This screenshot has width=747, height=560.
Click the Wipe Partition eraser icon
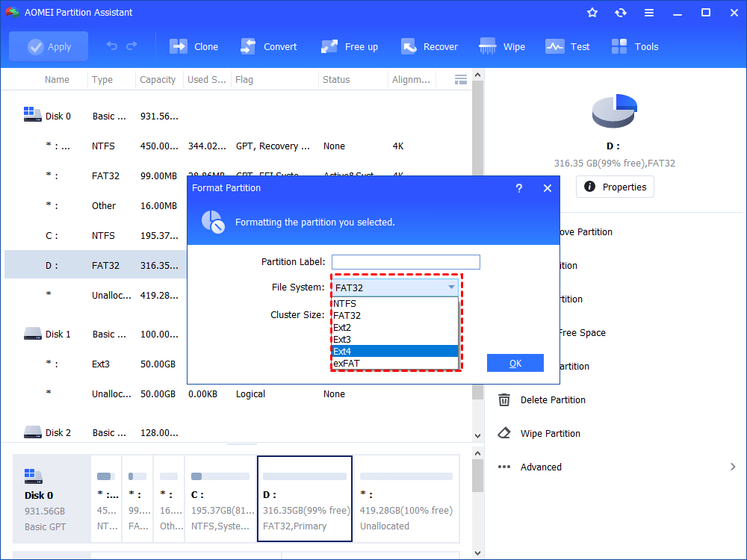[504, 433]
